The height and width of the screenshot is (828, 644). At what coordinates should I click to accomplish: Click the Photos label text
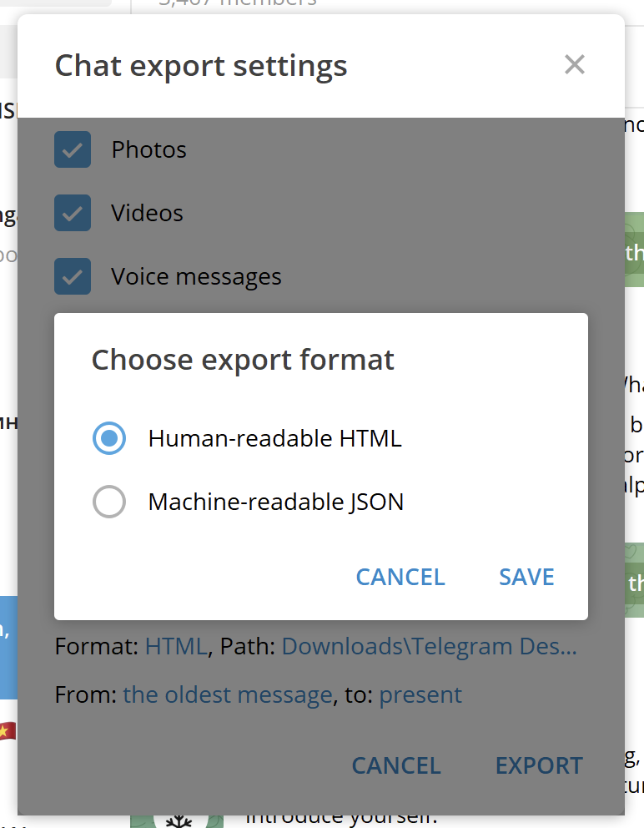pos(149,150)
